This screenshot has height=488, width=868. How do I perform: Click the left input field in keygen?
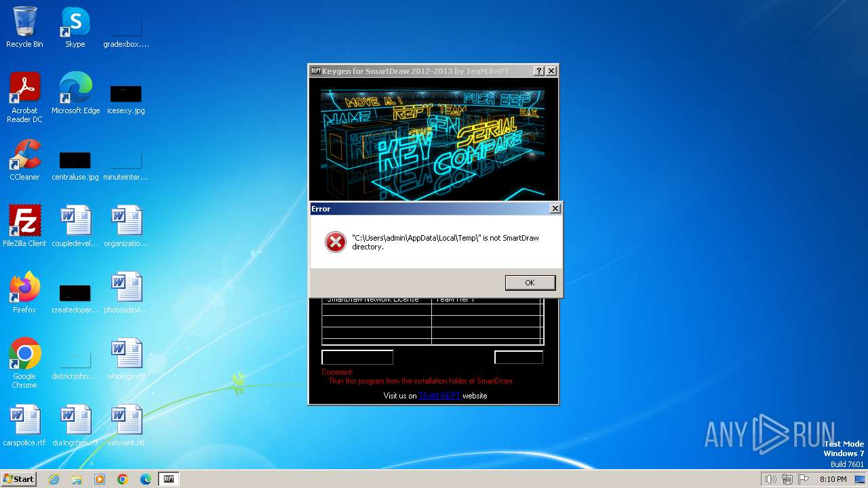pyautogui.click(x=357, y=357)
